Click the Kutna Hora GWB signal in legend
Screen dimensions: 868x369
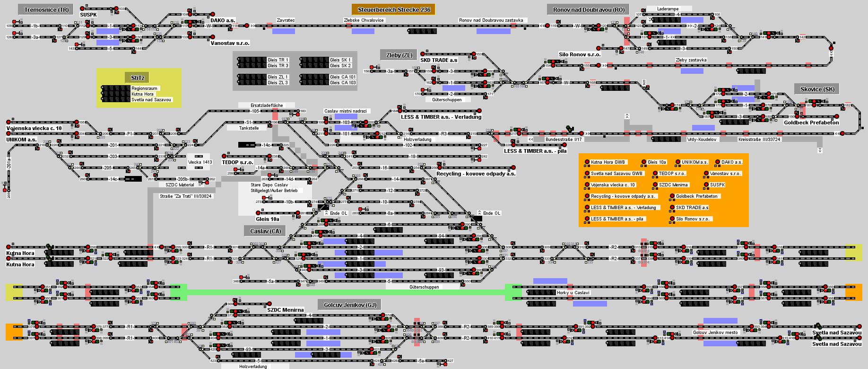(587, 162)
